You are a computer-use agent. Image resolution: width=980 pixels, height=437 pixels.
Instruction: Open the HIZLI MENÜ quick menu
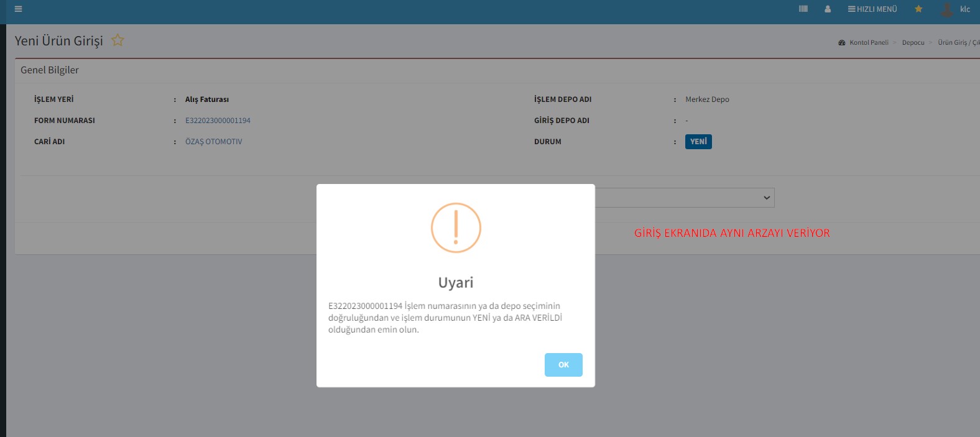[872, 9]
